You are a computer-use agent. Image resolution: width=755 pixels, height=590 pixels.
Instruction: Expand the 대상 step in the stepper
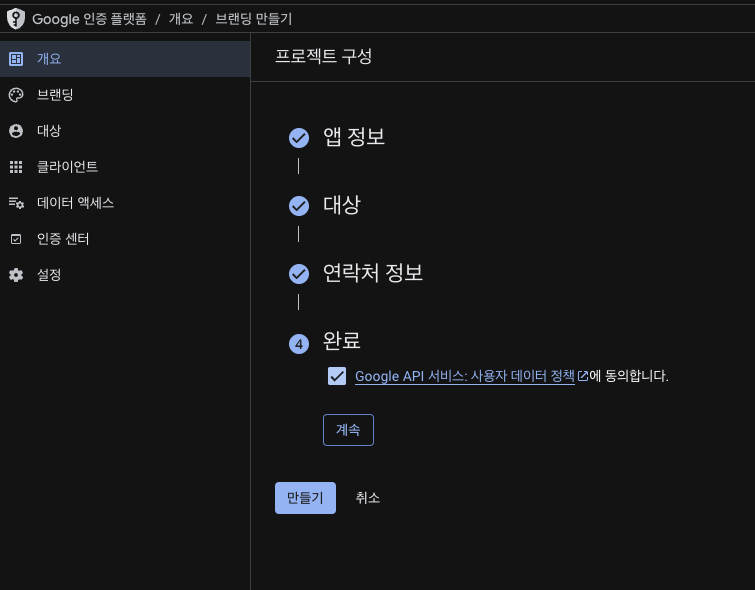(341, 205)
